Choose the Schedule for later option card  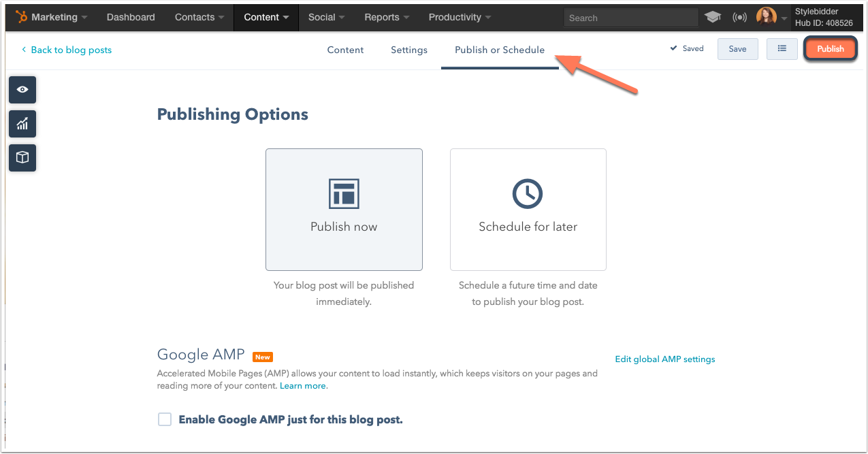[528, 210]
